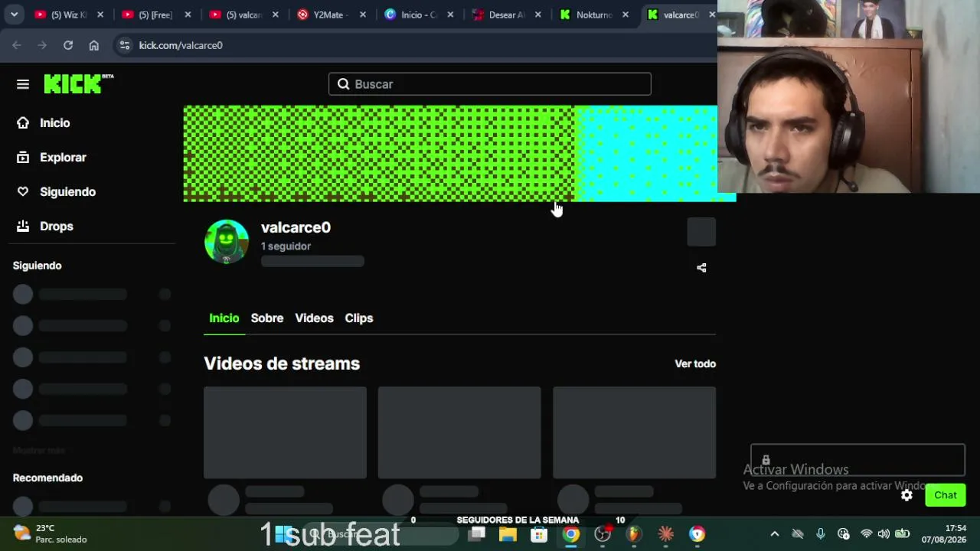Close the Wiz Kl YouTube tab

tap(100, 15)
